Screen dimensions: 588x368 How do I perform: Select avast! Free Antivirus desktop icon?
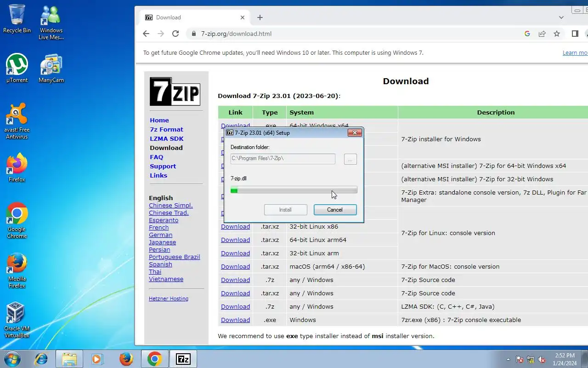[x=17, y=121]
